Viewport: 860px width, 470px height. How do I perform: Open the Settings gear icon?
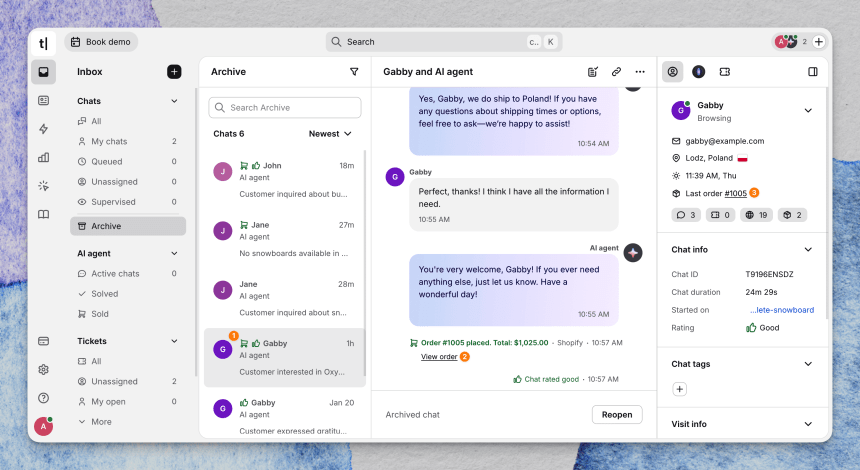click(x=43, y=370)
